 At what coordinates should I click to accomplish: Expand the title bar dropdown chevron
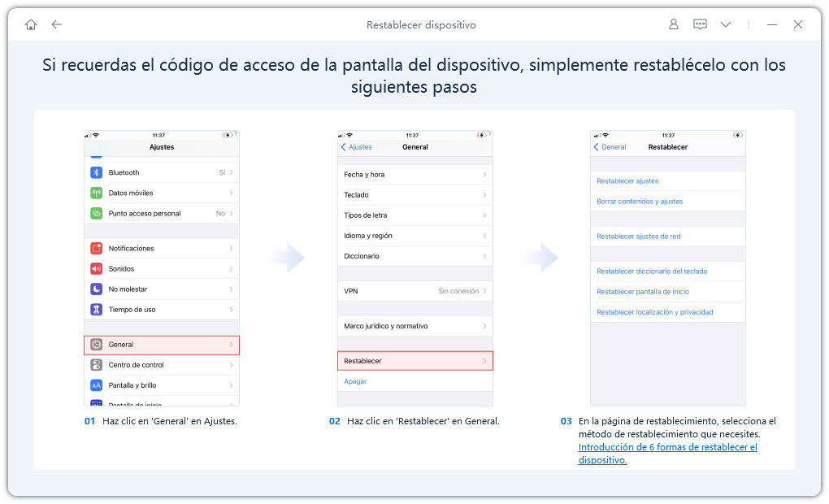point(726,24)
